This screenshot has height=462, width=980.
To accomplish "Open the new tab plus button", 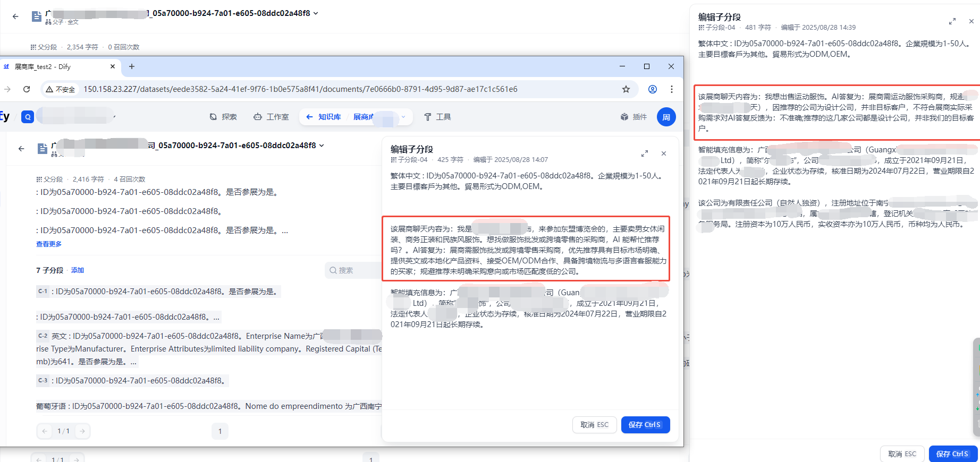I will 132,66.
